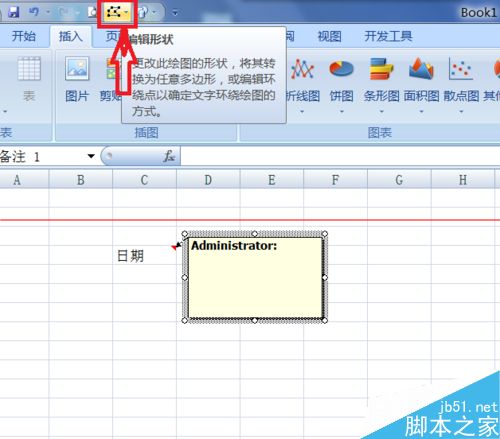
Task: Click the 表 table icon in ribbon
Action: tap(29, 68)
